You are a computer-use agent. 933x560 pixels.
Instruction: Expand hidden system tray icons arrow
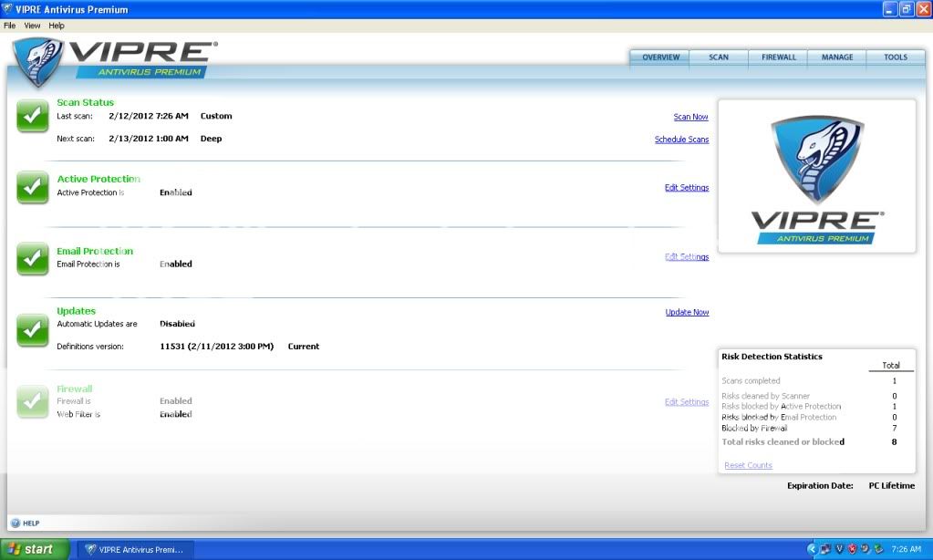812,549
